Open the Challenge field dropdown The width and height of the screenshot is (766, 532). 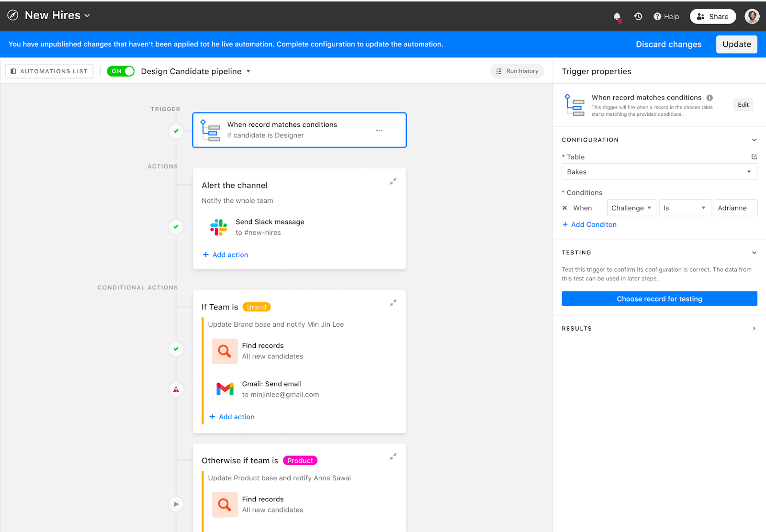(632, 208)
